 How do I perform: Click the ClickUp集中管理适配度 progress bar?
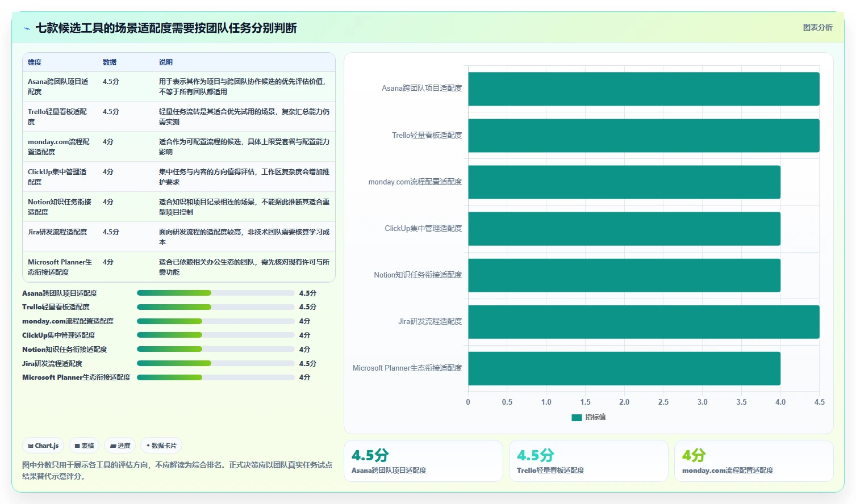pos(216,335)
